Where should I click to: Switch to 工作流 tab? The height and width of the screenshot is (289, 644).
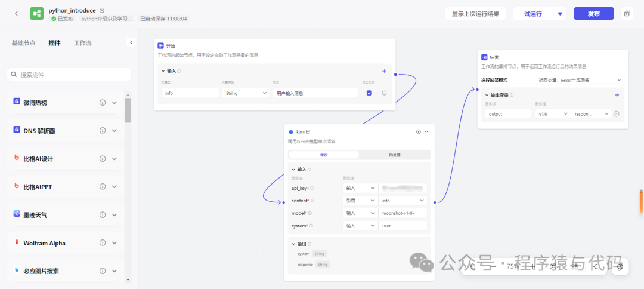pyautogui.click(x=82, y=43)
